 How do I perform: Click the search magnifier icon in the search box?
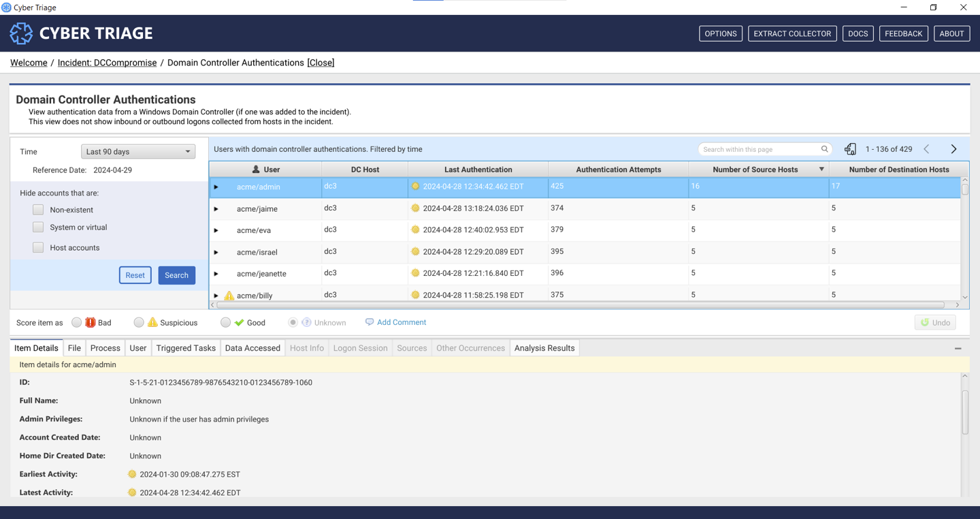pos(824,149)
